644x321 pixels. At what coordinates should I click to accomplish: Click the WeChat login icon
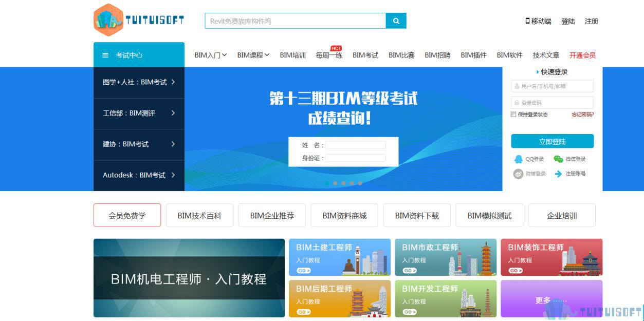pyautogui.click(x=558, y=159)
